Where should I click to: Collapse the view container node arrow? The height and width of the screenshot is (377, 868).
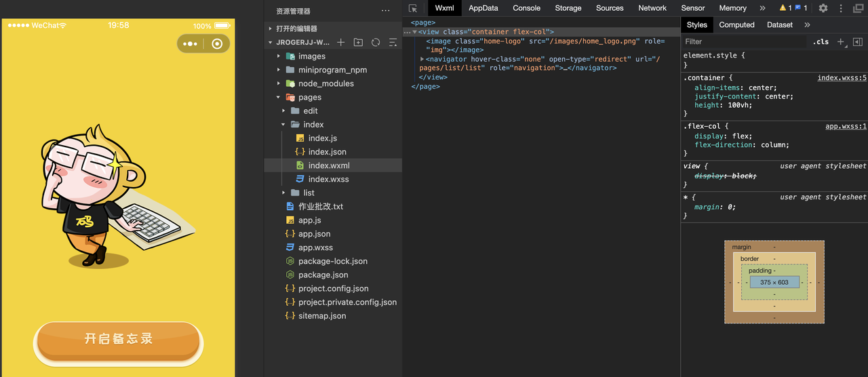(414, 32)
